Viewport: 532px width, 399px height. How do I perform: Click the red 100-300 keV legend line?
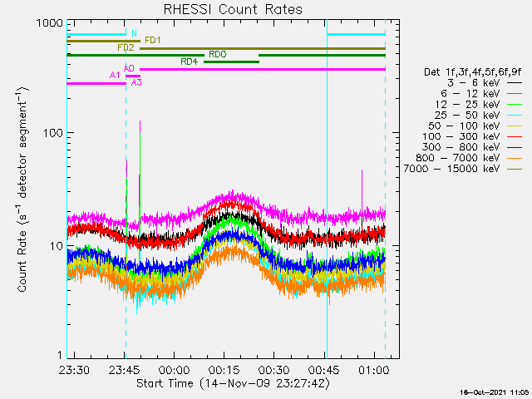pos(515,136)
